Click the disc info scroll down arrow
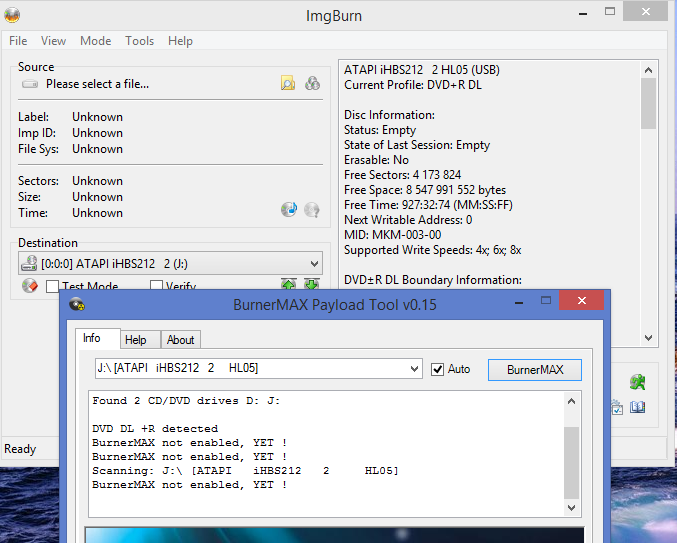This screenshot has width=677, height=543. click(648, 338)
